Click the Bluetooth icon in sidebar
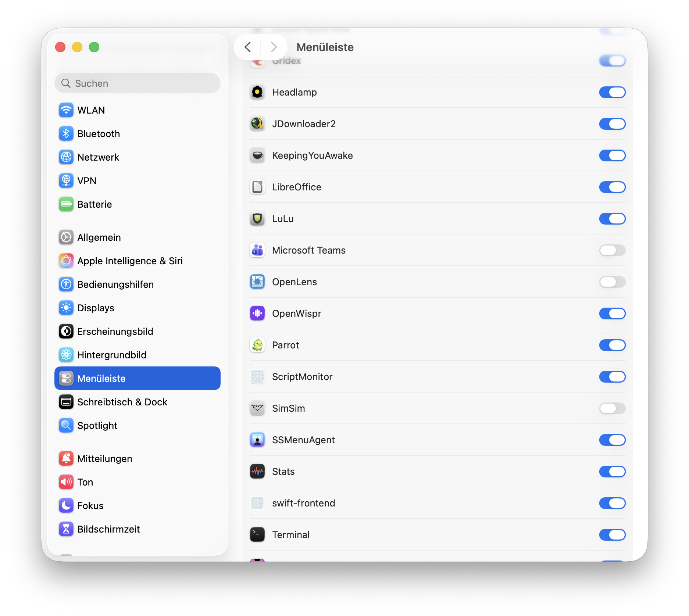Screen dimensions: 689x616 pyautogui.click(x=66, y=134)
